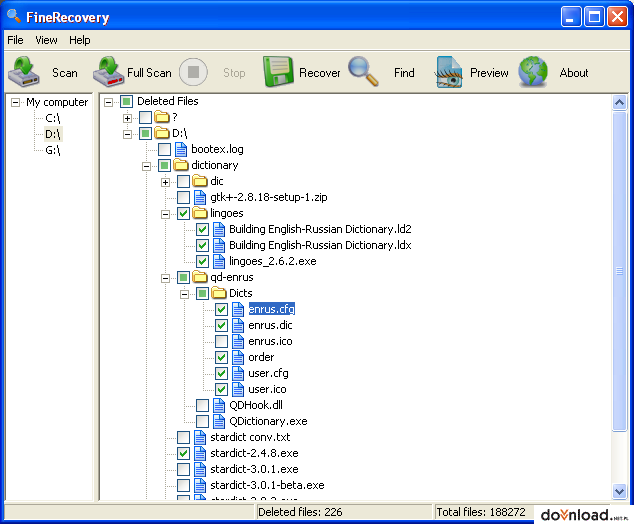Click the file icon of gtk+-2.8.18-setup-1.zip
Screen dimensions: 634x524
pyautogui.click(x=200, y=197)
